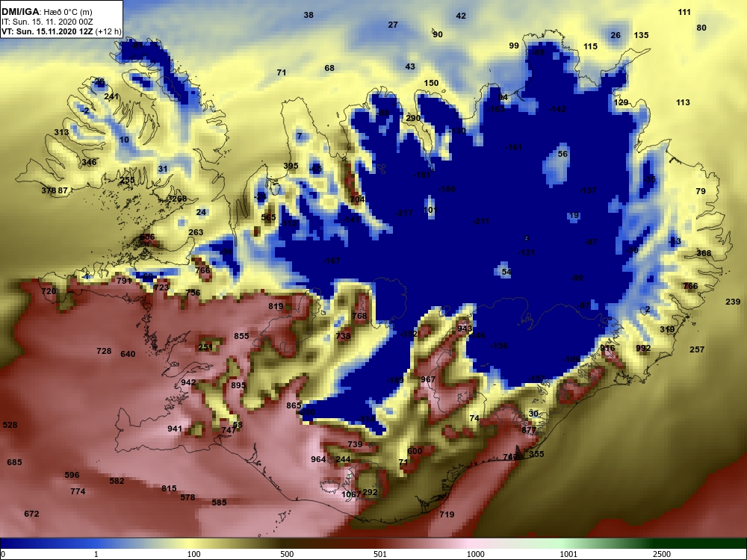Viewport: 747px width, 560px height.
Task: Click the map value 135
Action: pos(641,35)
